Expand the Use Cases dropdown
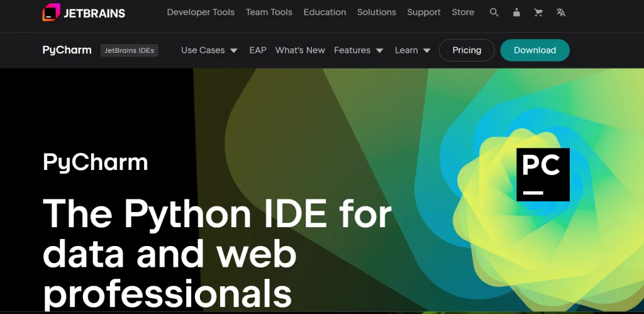644x314 pixels. click(x=209, y=50)
